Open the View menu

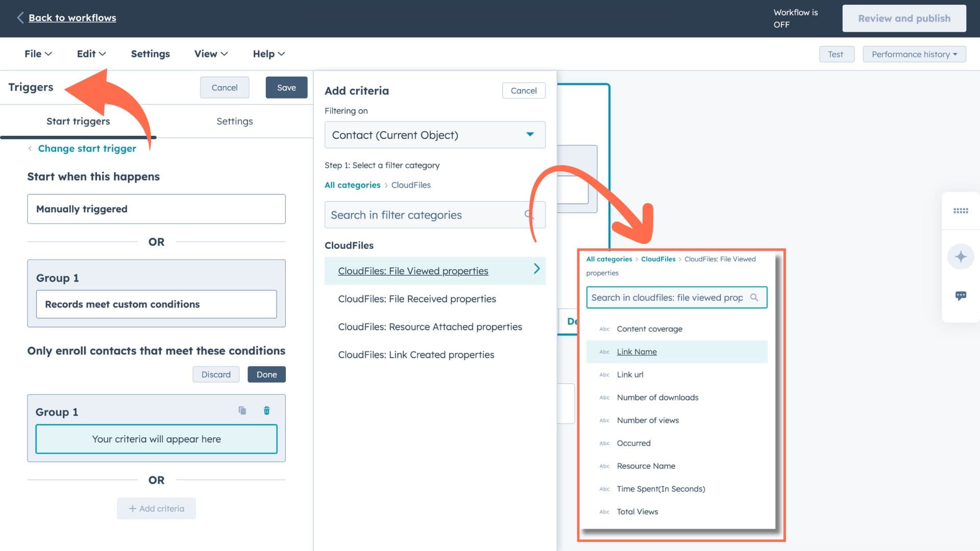coord(211,54)
